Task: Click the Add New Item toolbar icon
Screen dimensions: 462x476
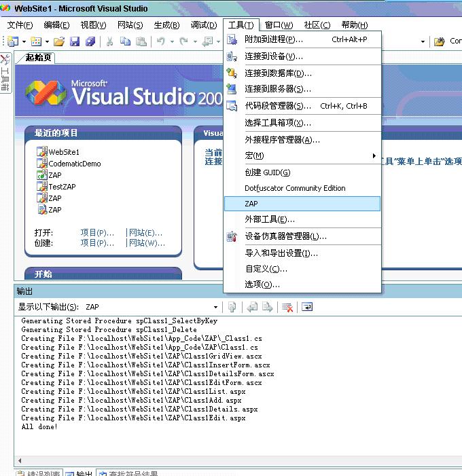Action: [36, 41]
